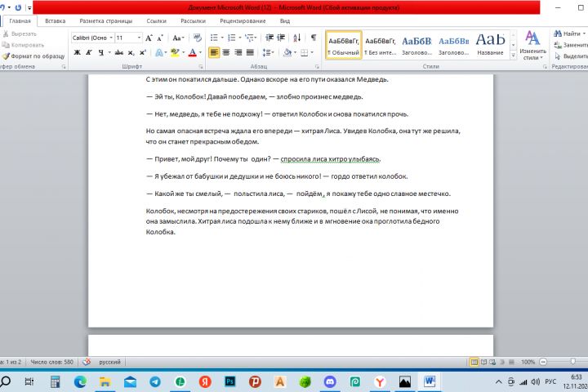Toggle italic К formatting
The height and width of the screenshot is (392, 588).
tap(89, 52)
